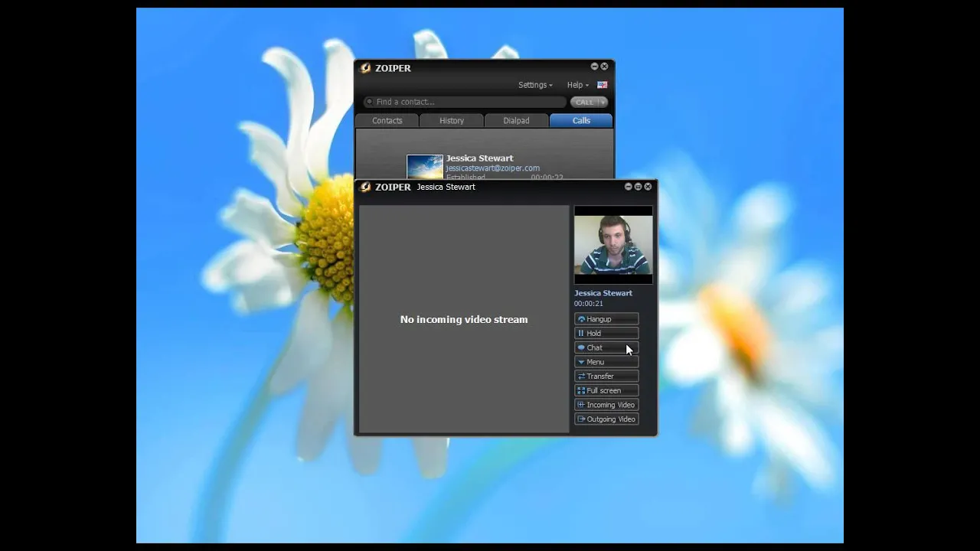End the call with the Hangup button
980x551 pixels.
click(x=606, y=319)
